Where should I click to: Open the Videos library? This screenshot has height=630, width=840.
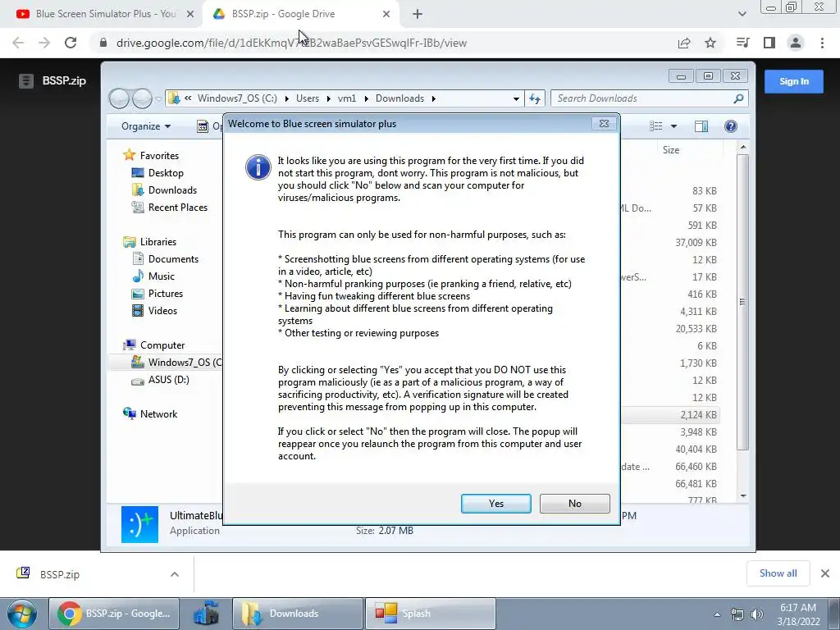click(162, 311)
